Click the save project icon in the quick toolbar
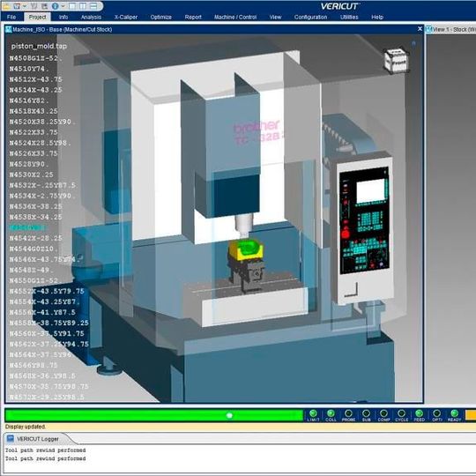Screen dimensions: 476x476 [x=17, y=6]
